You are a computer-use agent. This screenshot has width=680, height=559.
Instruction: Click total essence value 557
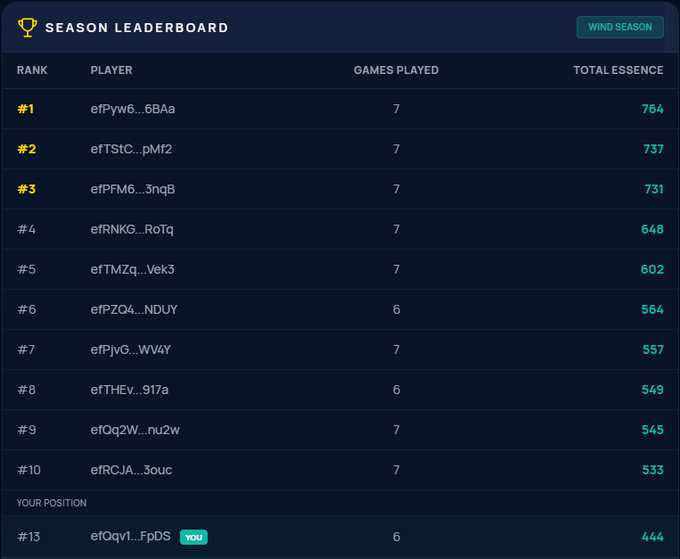(x=653, y=350)
